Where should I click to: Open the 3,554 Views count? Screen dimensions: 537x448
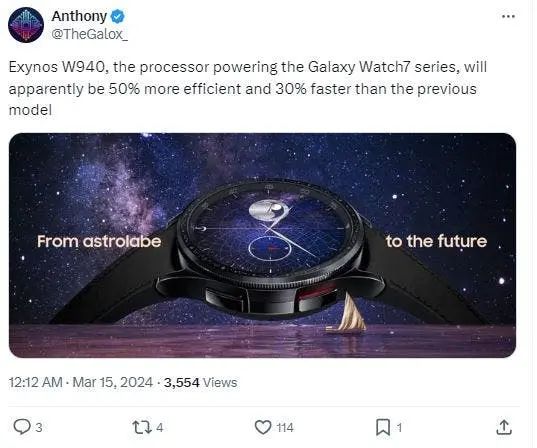point(200,383)
